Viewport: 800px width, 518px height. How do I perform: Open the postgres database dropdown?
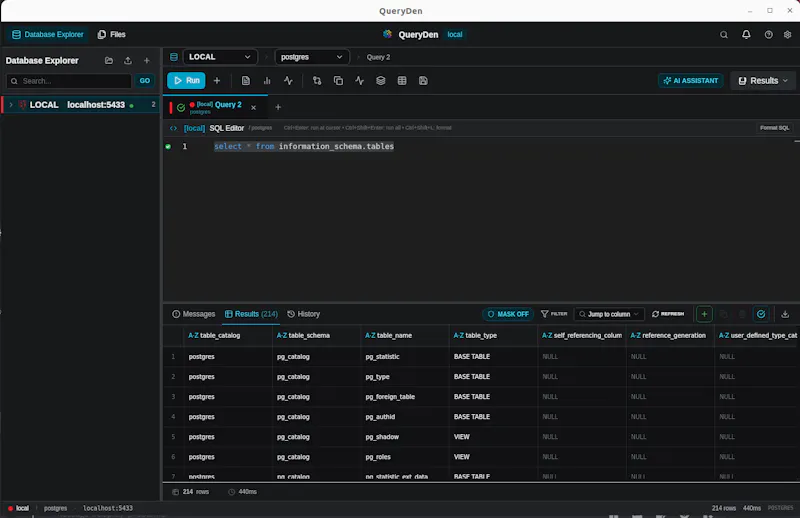[x=312, y=57]
